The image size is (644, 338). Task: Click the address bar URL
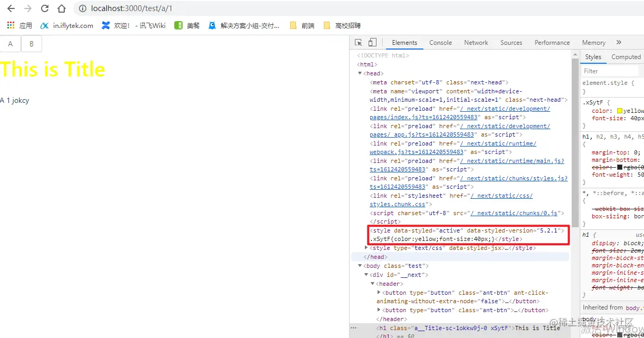132,8
